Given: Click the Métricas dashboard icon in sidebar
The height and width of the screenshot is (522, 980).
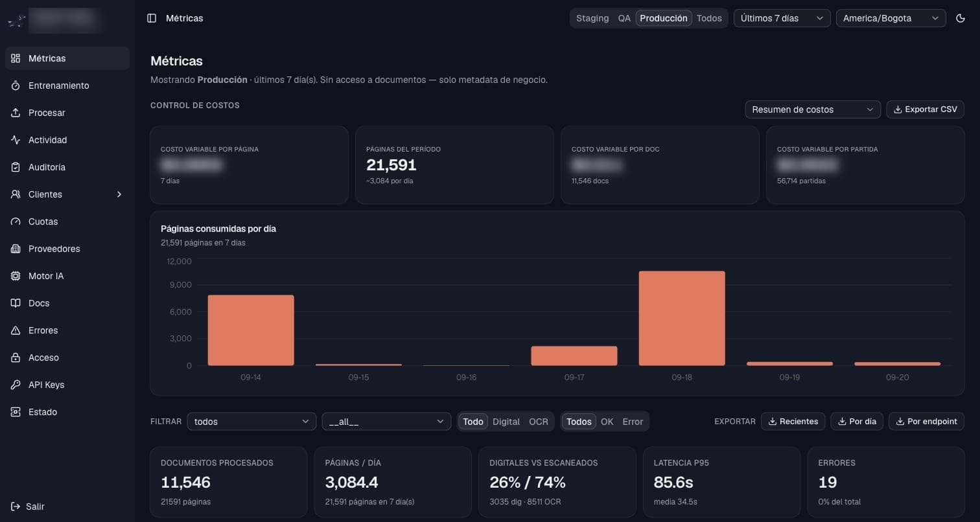Looking at the screenshot, I should click(16, 58).
